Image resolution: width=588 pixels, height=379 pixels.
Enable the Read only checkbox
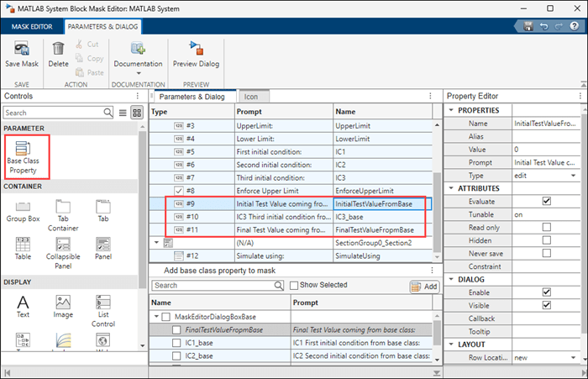pos(546,227)
